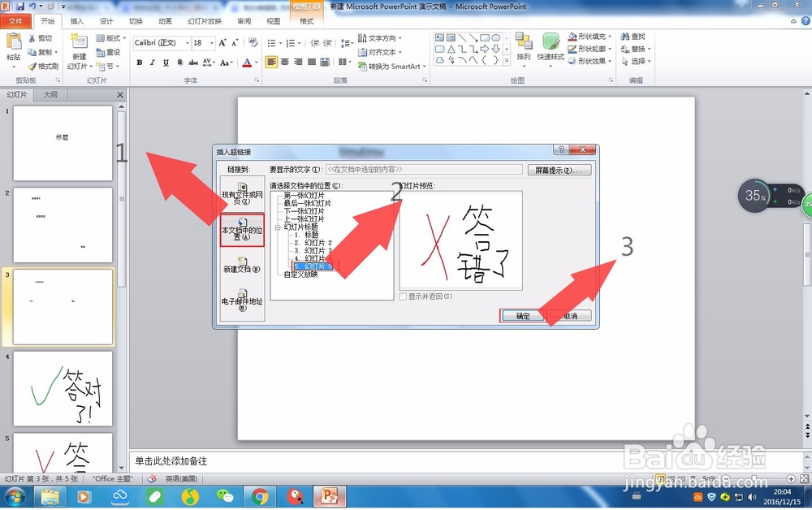Toggle italic formatting
The width and height of the screenshot is (812, 510).
click(153, 62)
